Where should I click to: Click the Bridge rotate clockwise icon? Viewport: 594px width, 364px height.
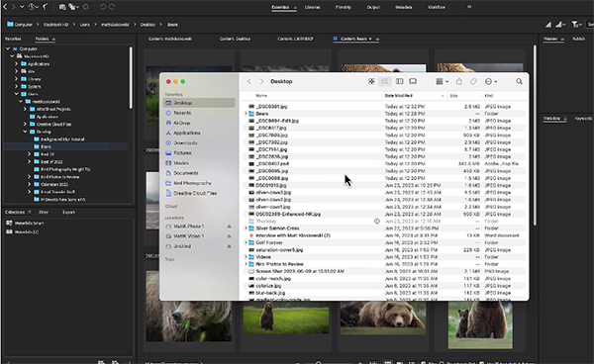coord(112,7)
